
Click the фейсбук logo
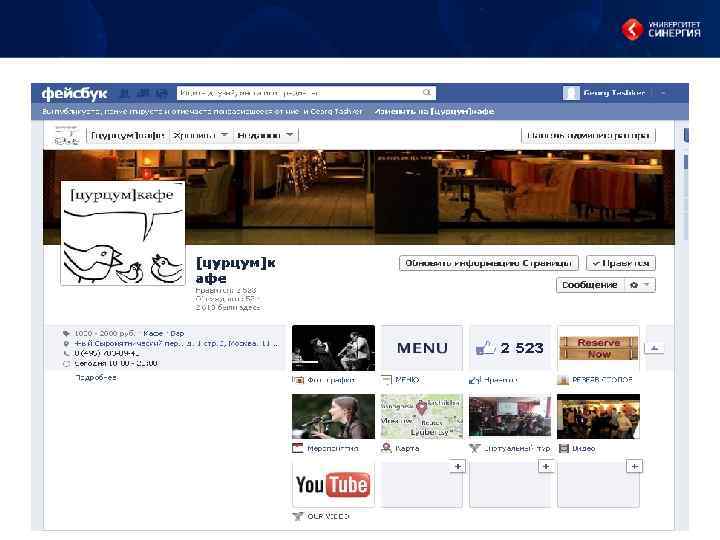74,93
